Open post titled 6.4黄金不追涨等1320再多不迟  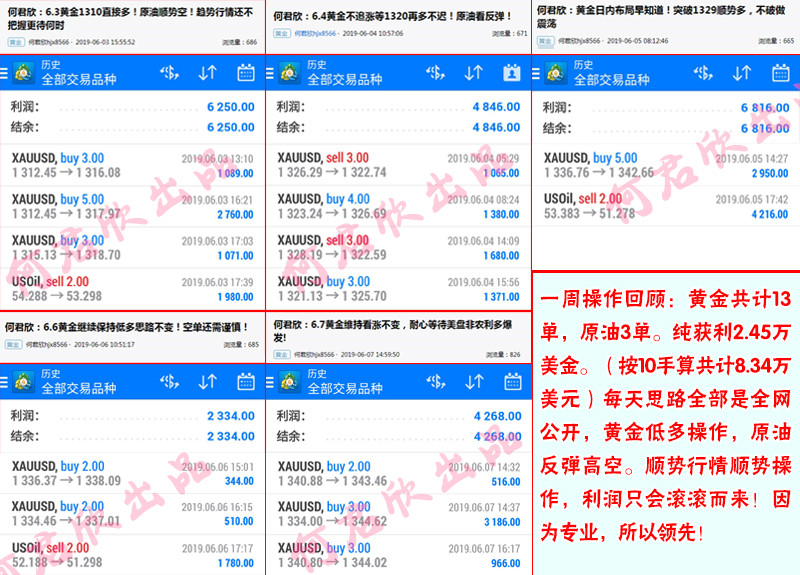coord(392,16)
